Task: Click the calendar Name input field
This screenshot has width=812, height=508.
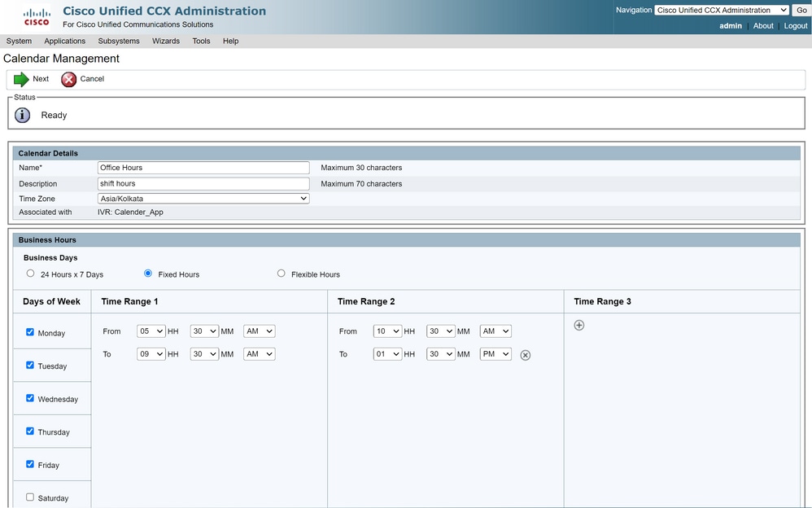Action: pos(203,168)
